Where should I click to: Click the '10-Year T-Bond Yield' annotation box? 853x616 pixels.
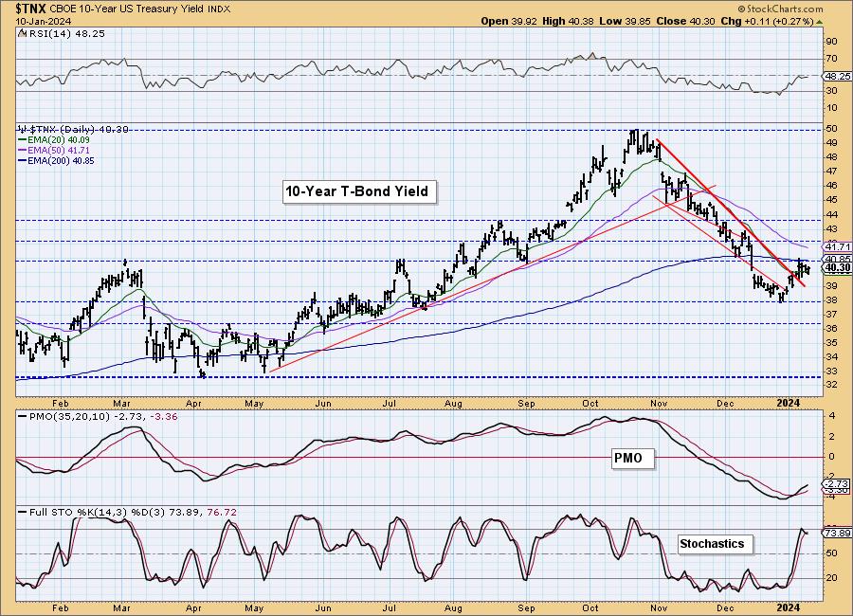359,191
